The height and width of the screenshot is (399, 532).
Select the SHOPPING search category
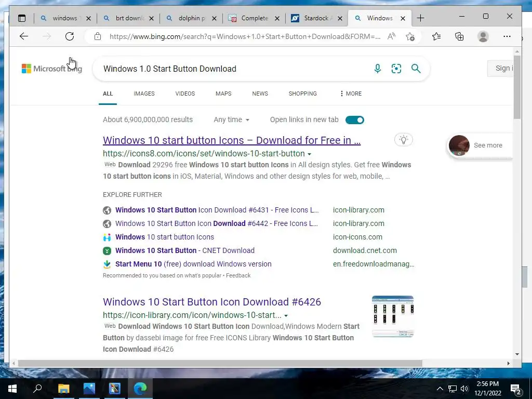click(x=303, y=94)
